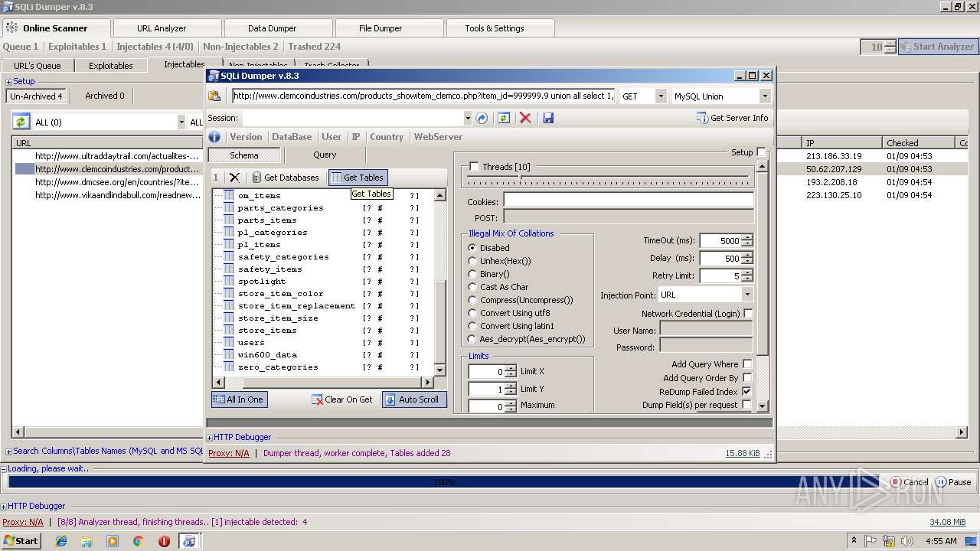Select the Exploitables sub-tab
The image size is (980, 551).
click(x=111, y=66)
